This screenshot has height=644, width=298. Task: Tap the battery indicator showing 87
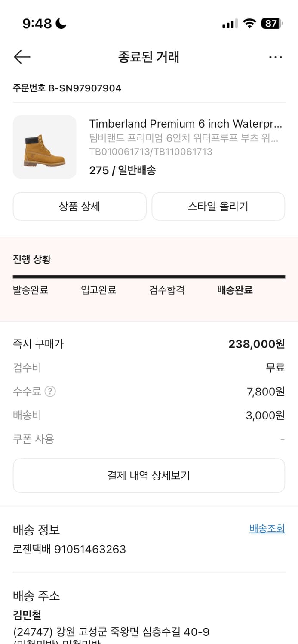[x=269, y=24]
